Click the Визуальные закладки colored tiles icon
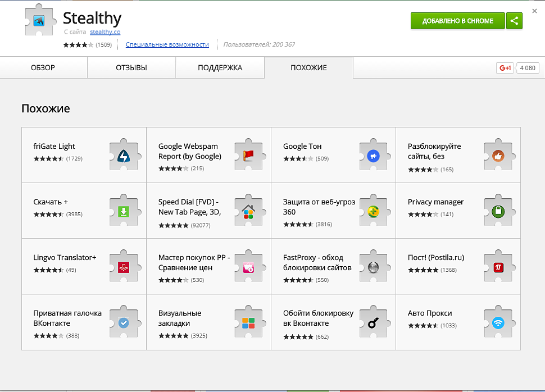This screenshot has height=392, width=545. pyautogui.click(x=249, y=322)
